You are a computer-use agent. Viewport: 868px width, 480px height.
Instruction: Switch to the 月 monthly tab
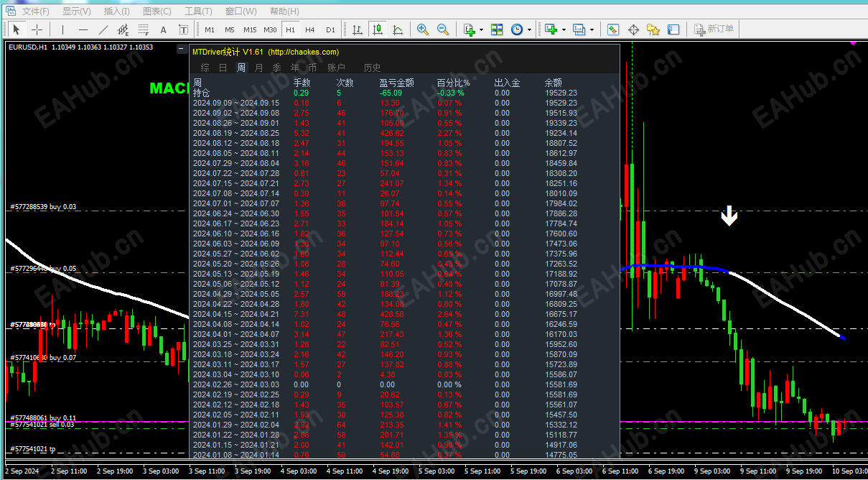pyautogui.click(x=259, y=68)
